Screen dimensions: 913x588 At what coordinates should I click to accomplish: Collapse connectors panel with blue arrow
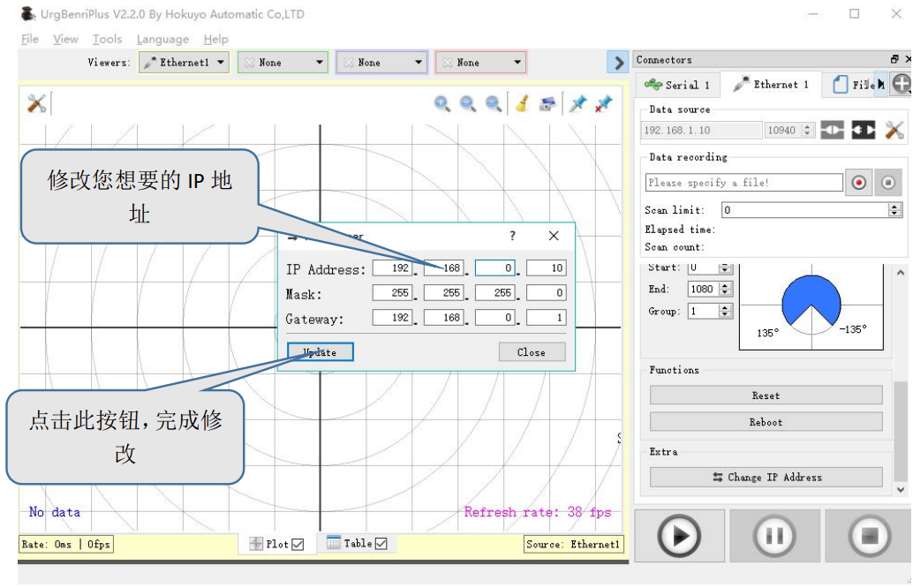pyautogui.click(x=620, y=63)
